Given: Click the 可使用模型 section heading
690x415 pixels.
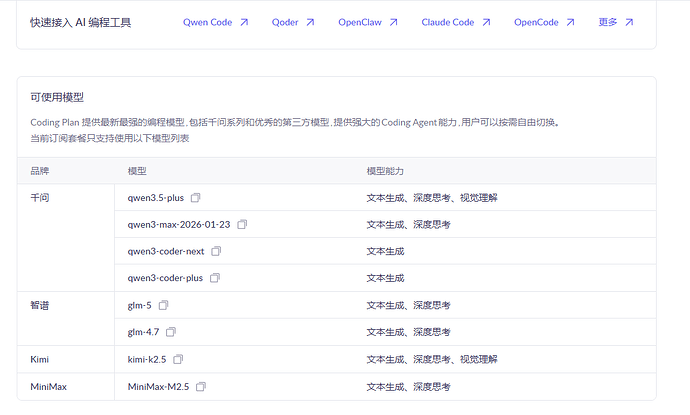Looking at the screenshot, I should click(x=57, y=97).
